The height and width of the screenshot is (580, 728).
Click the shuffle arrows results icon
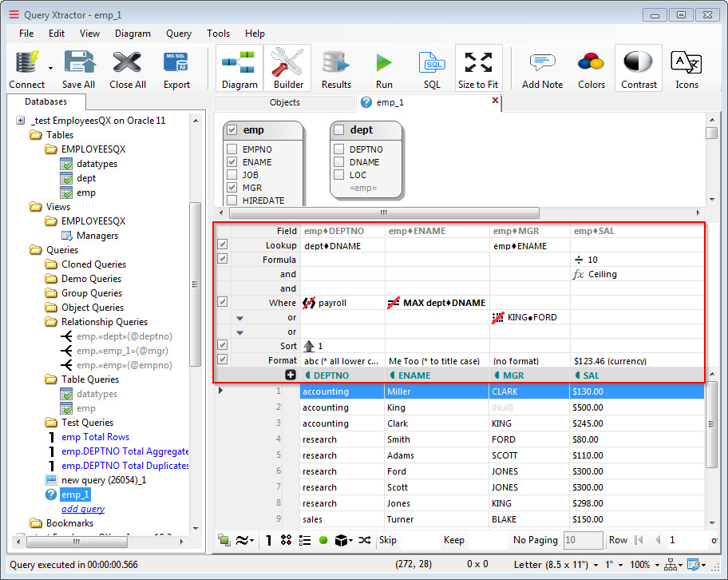coord(365,540)
